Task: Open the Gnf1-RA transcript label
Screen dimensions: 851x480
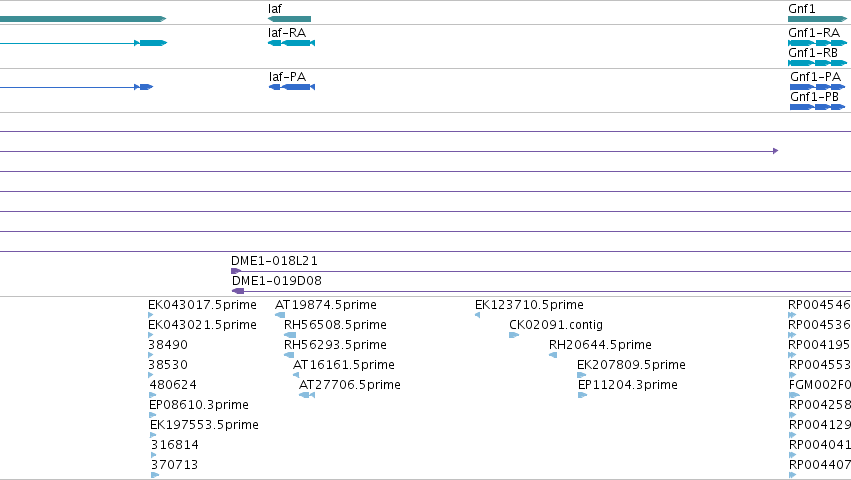Action: click(x=814, y=33)
